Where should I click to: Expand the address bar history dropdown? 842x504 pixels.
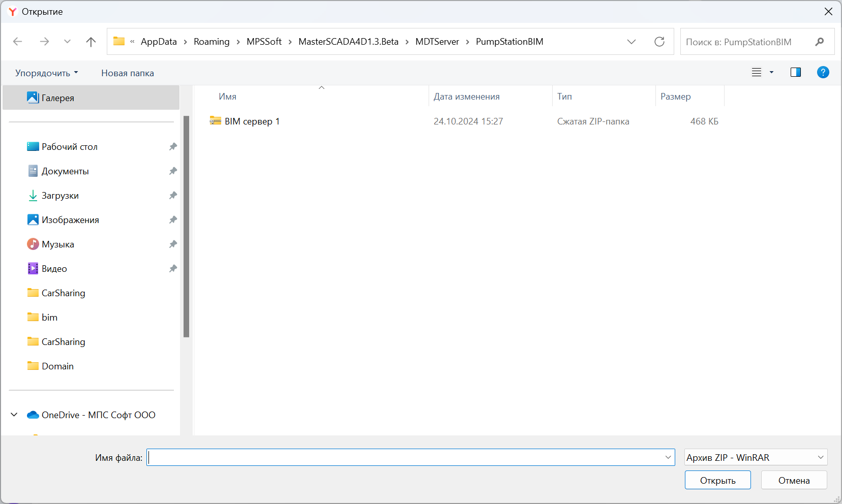[x=631, y=42]
